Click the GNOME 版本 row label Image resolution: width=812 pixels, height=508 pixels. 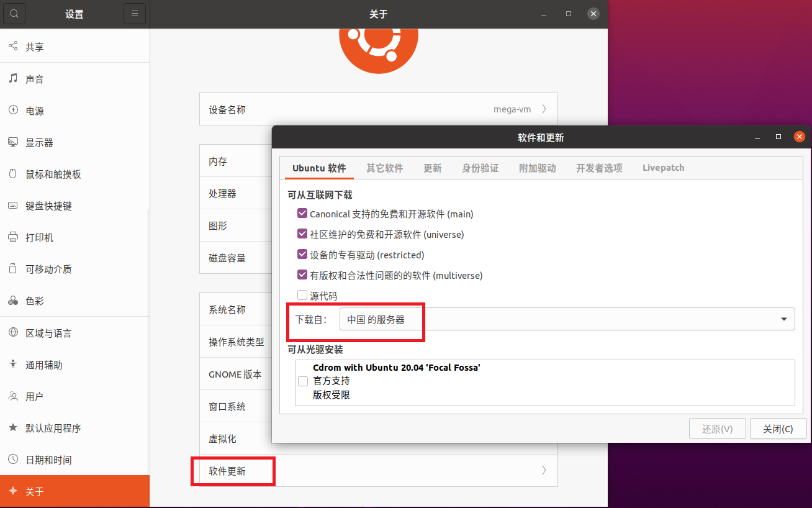235,374
